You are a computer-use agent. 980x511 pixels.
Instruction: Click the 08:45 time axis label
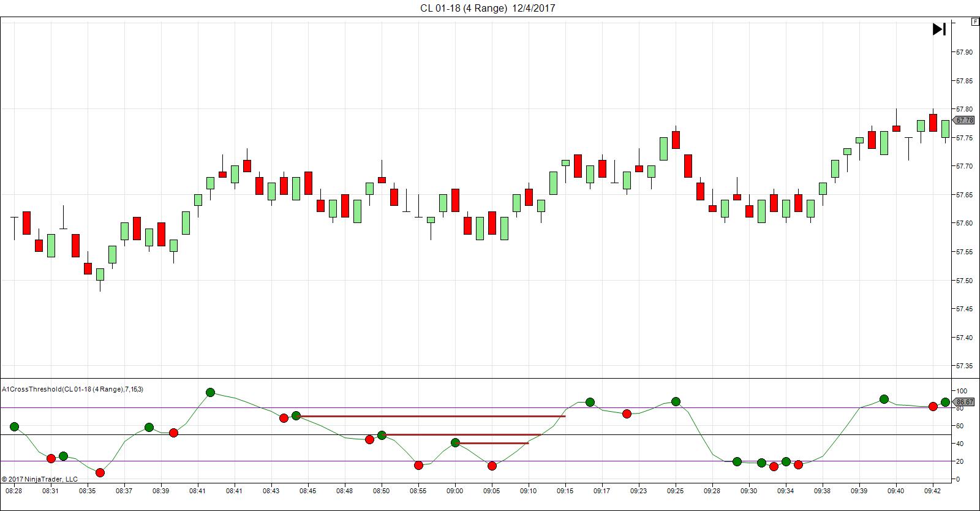pyautogui.click(x=308, y=491)
